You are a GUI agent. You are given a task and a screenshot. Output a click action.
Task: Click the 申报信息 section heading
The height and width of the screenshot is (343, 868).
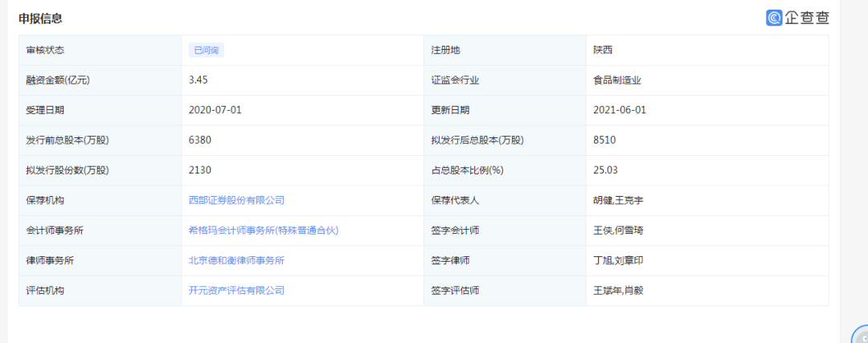coord(40,18)
